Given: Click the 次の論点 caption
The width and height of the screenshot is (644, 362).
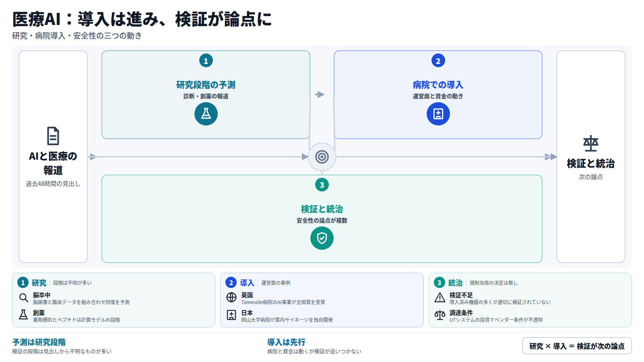Looking at the screenshot, I should pyautogui.click(x=591, y=177).
